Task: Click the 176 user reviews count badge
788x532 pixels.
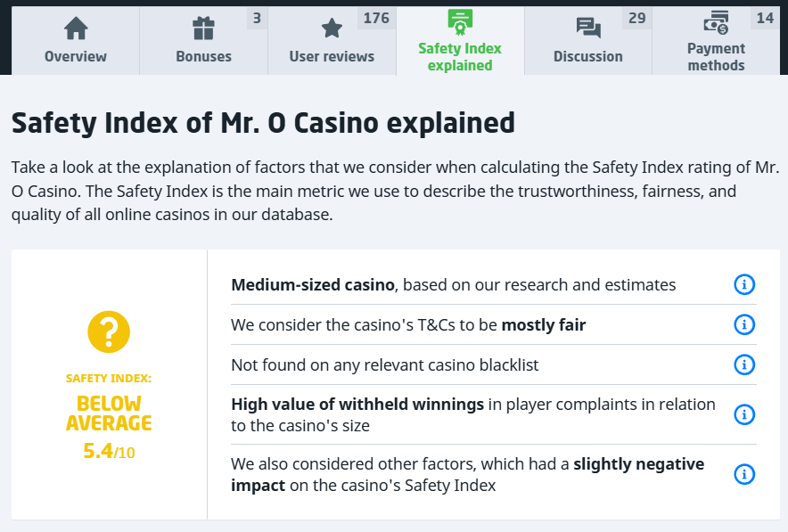Action: 376,18
